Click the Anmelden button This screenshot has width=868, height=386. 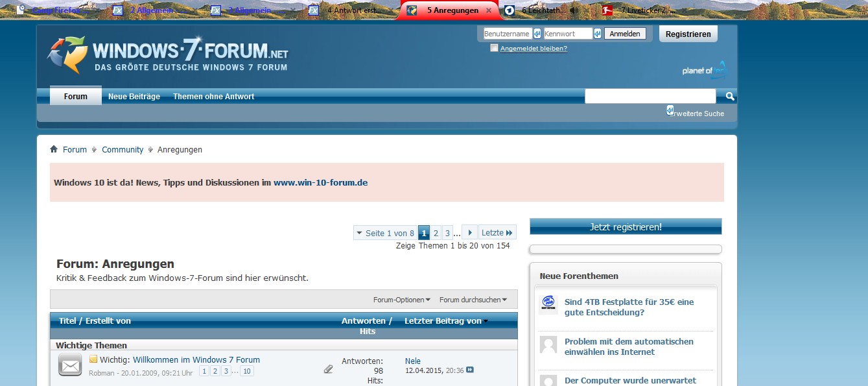click(x=625, y=34)
